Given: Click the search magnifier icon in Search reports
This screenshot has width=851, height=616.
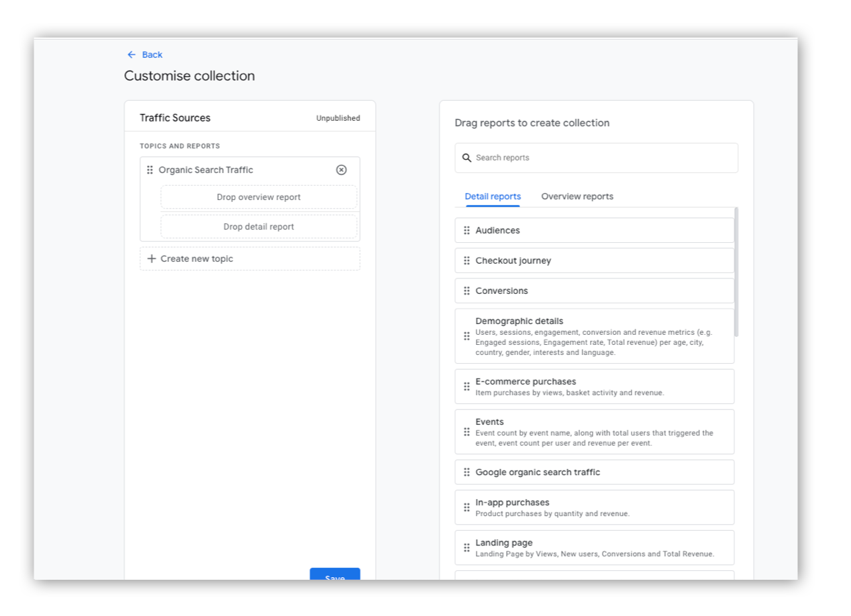Looking at the screenshot, I should (x=468, y=158).
